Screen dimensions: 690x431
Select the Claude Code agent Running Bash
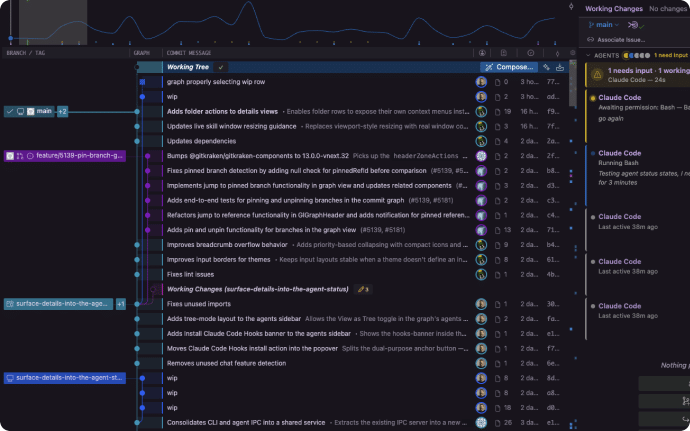pyautogui.click(x=638, y=175)
